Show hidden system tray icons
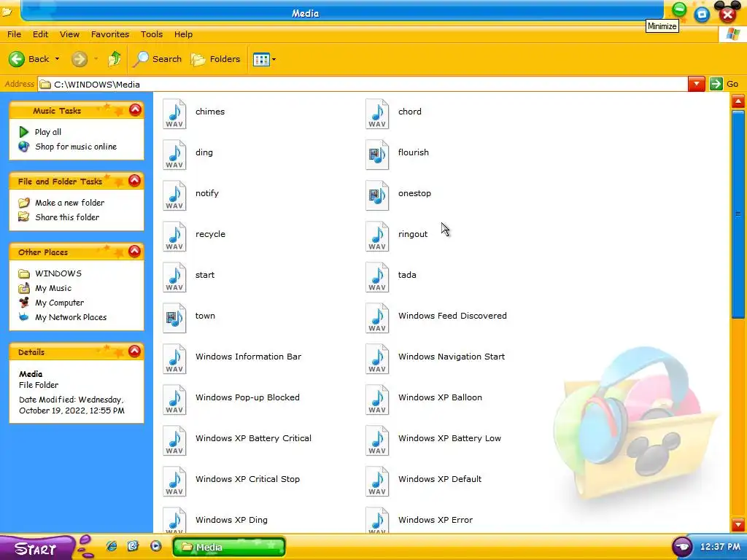Image resolution: width=747 pixels, height=560 pixels. 682,547
